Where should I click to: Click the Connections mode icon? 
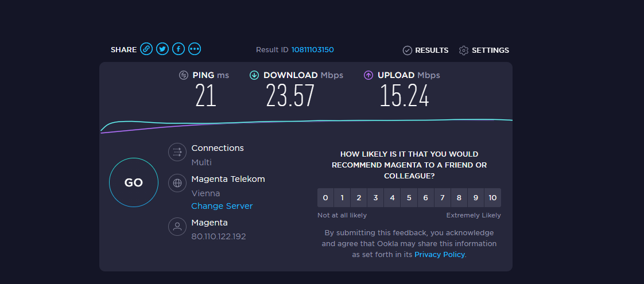click(177, 152)
